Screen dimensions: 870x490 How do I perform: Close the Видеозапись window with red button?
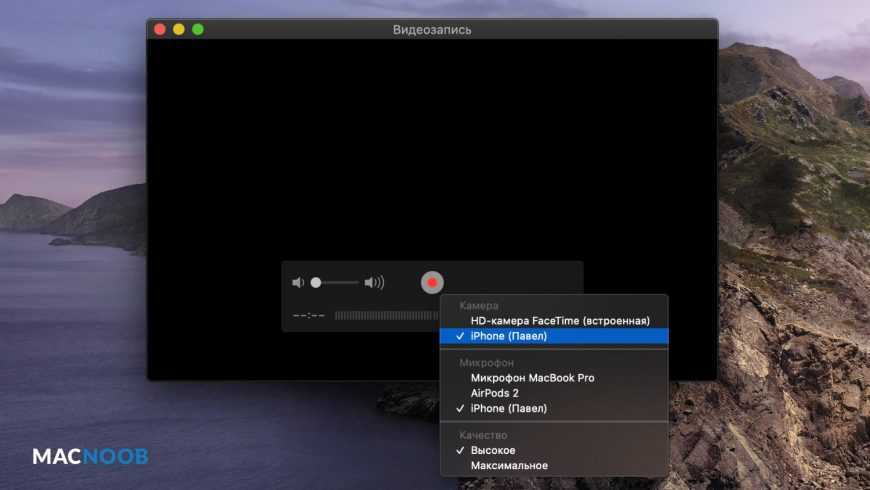click(160, 30)
